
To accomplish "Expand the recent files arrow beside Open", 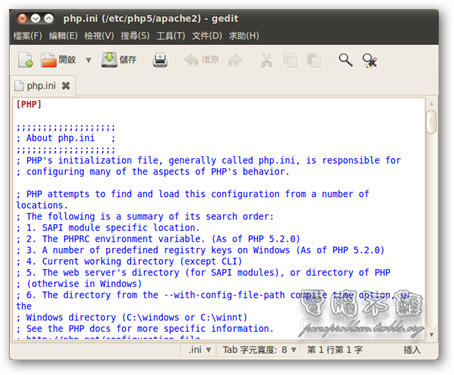I will point(88,60).
